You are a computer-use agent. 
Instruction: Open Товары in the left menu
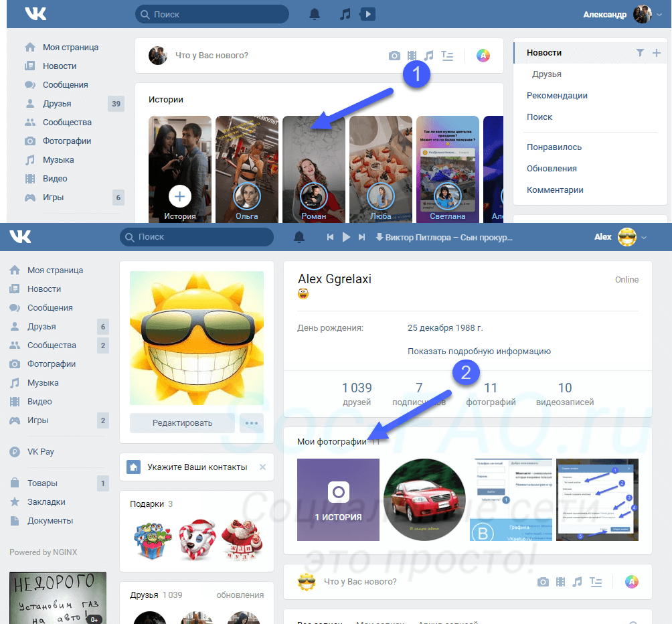42,483
